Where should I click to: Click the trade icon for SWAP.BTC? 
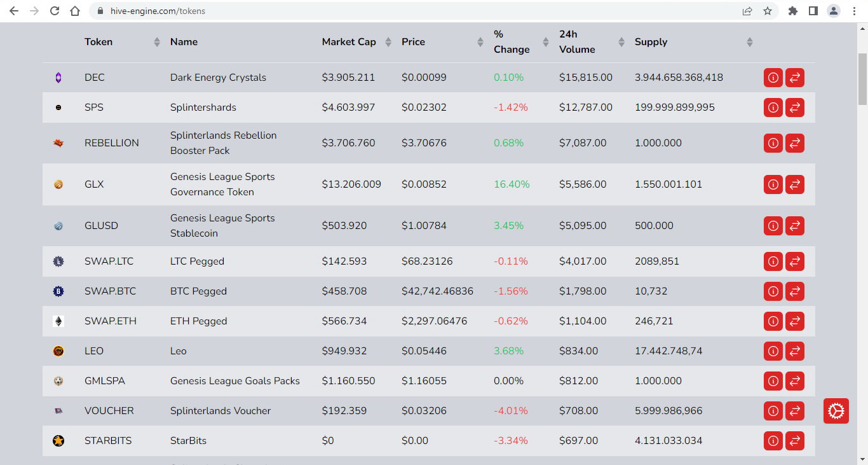point(795,291)
